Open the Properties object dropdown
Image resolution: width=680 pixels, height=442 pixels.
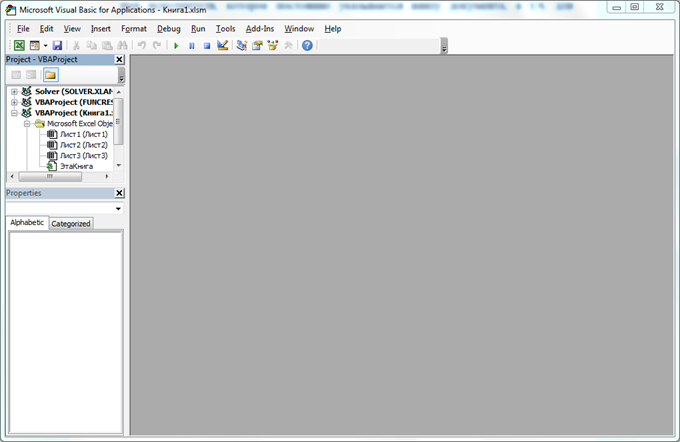click(118, 209)
